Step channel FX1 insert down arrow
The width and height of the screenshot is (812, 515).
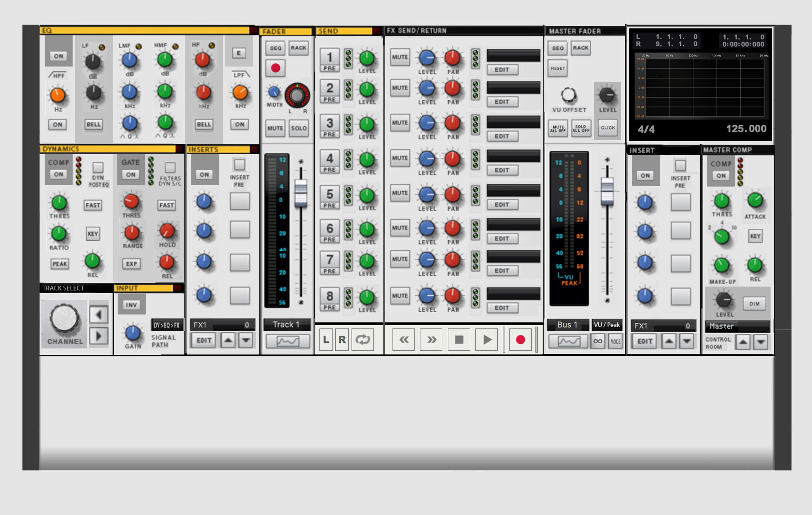point(246,340)
